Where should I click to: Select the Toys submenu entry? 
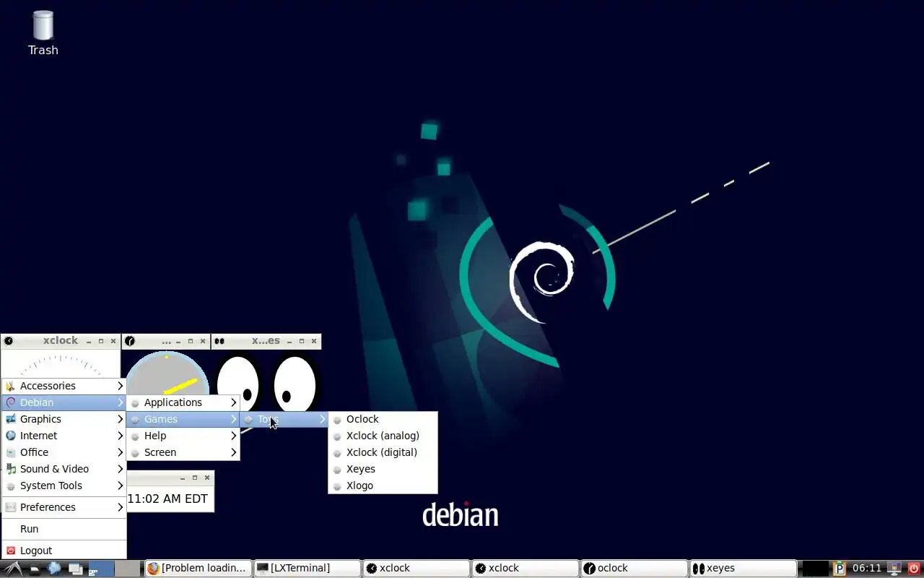coord(284,419)
